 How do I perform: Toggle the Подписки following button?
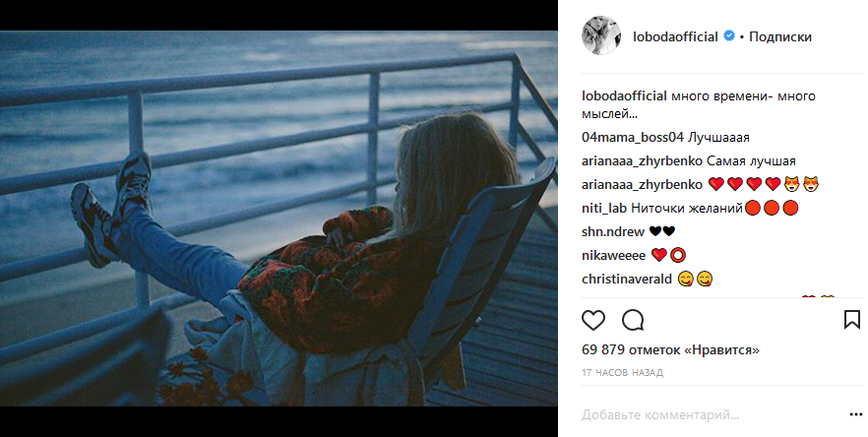click(x=779, y=37)
